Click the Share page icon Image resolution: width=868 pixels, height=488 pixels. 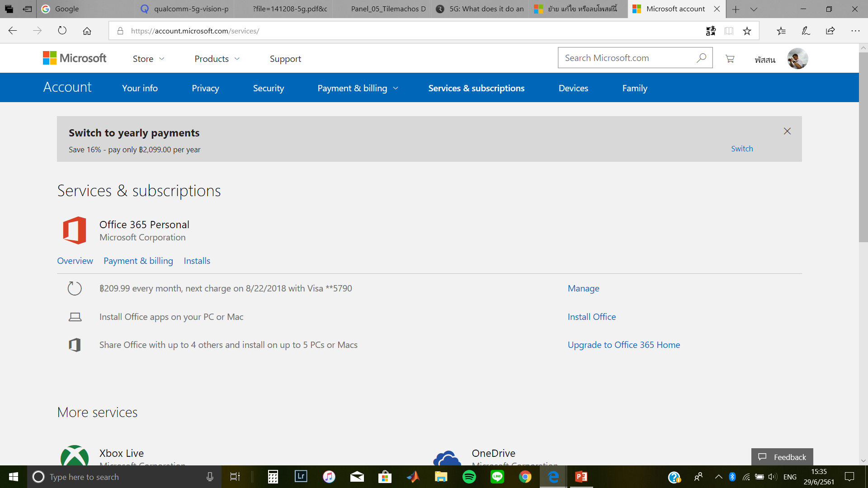[x=830, y=31]
